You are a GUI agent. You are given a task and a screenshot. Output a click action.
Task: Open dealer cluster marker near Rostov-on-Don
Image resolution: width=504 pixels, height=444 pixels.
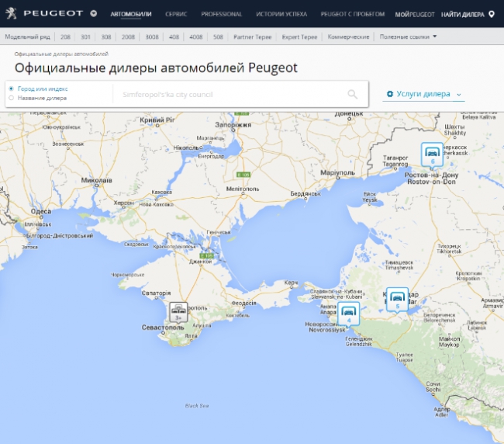(431, 154)
